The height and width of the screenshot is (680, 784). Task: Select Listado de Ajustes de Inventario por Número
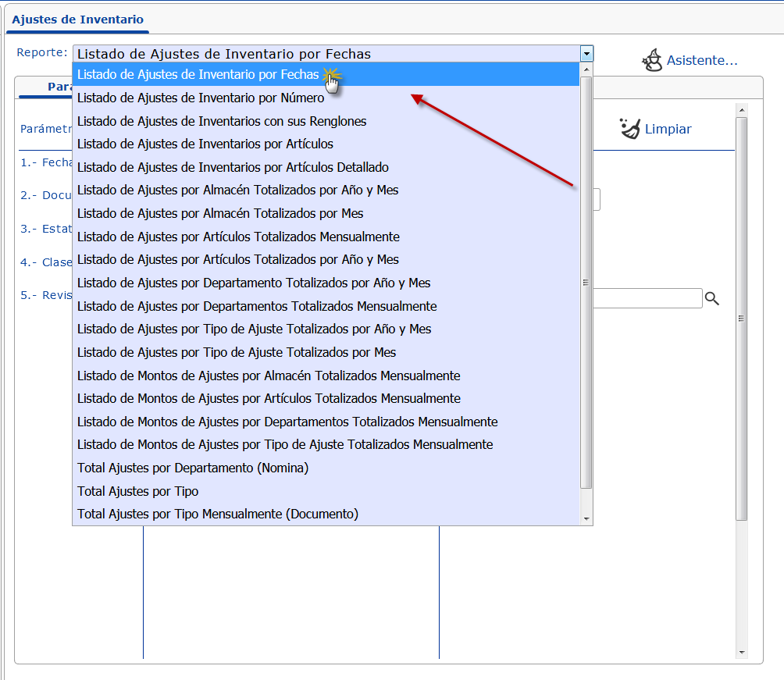(326, 98)
